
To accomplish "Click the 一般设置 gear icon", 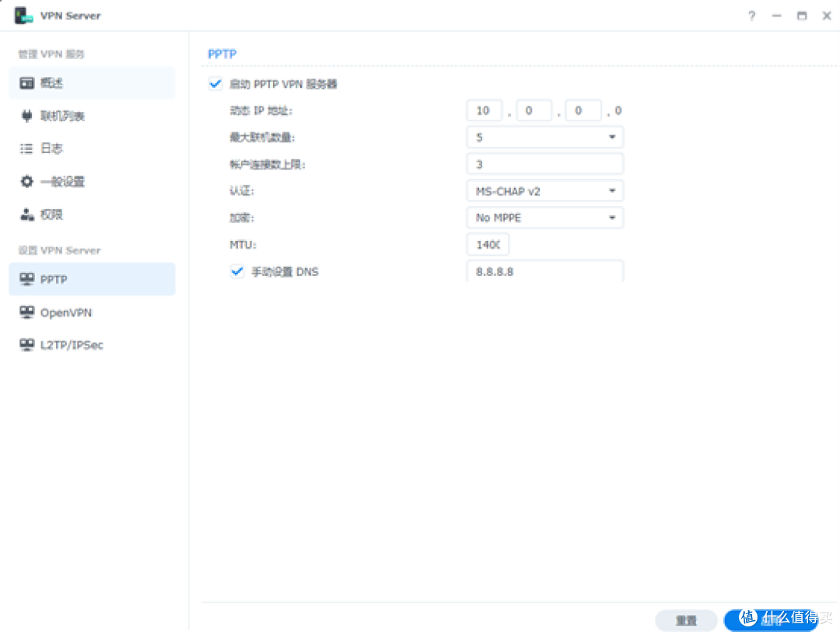I will (26, 182).
